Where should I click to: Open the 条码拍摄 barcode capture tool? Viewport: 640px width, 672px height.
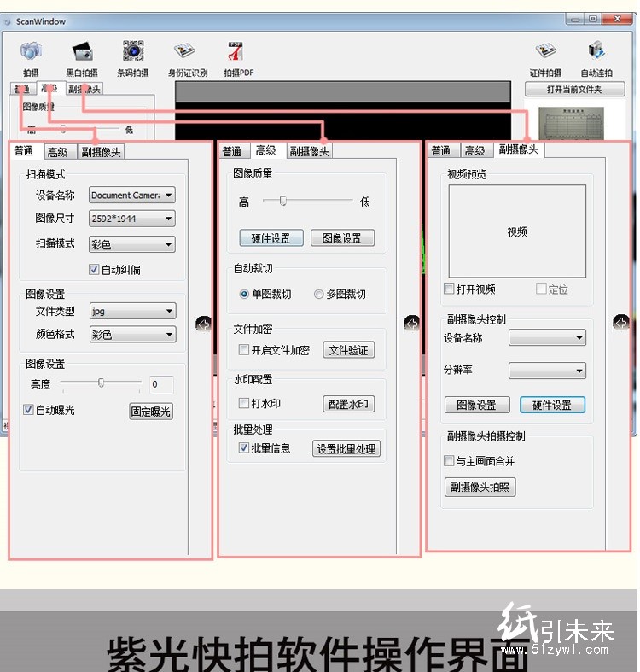[x=132, y=54]
